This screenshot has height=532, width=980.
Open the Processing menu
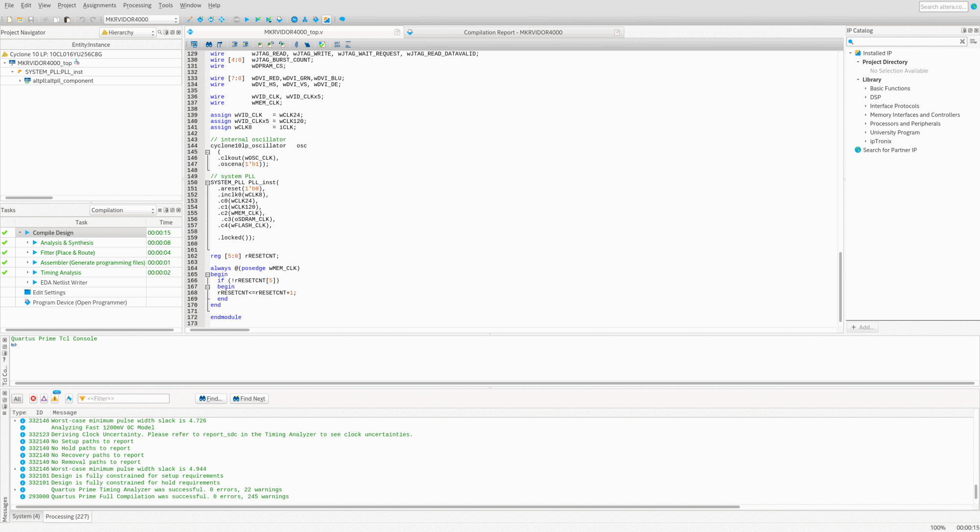coord(137,5)
